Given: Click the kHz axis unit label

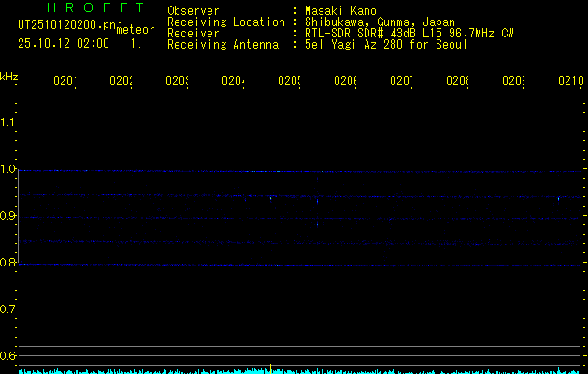Looking at the screenshot, I should pyautogui.click(x=9, y=75).
